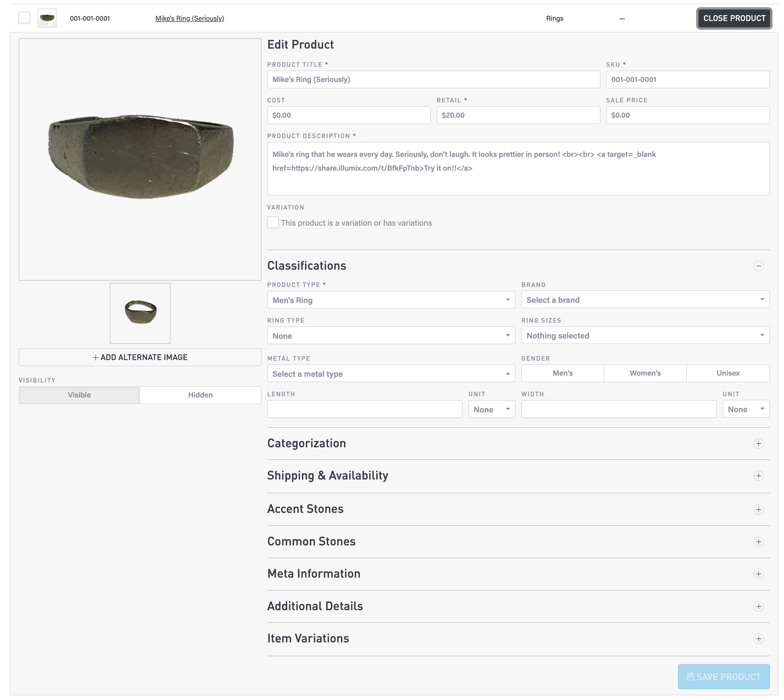
Task: Choose the Unisex gender option
Action: click(x=728, y=373)
